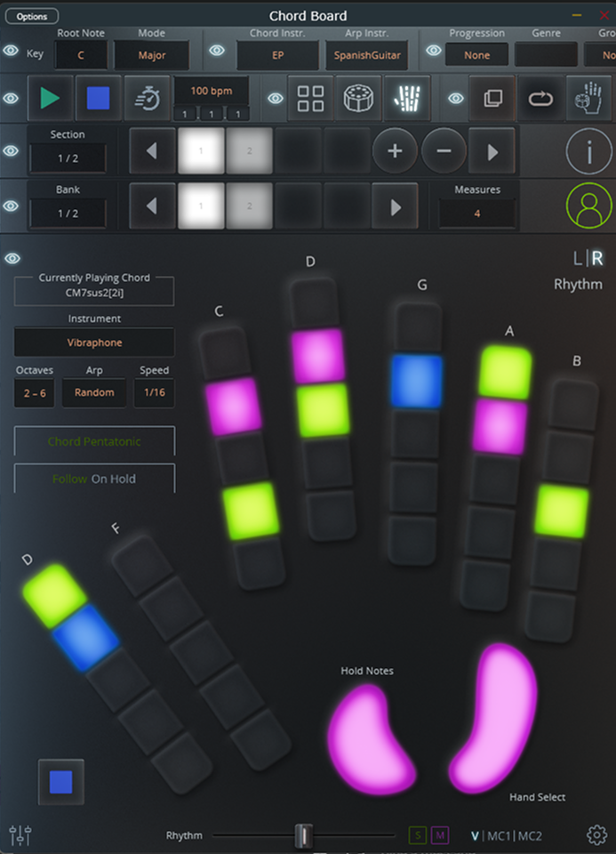This screenshot has height=854, width=616.
Task: Click the Chord Pentatonic button
Action: [94, 441]
